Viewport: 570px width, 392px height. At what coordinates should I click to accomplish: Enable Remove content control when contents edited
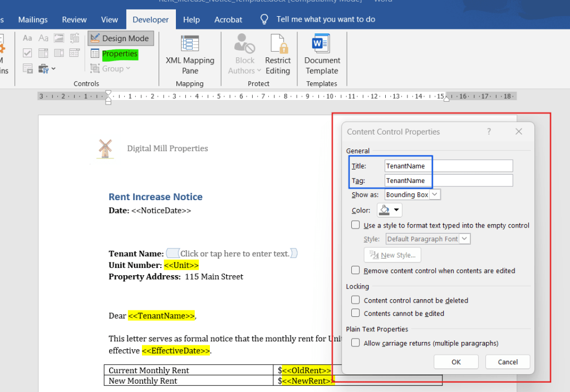pyautogui.click(x=356, y=270)
